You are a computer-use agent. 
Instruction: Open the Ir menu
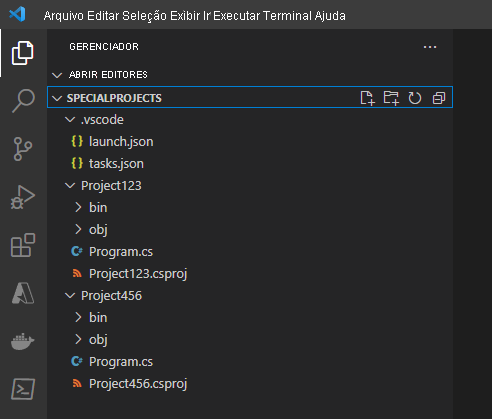pos(206,16)
